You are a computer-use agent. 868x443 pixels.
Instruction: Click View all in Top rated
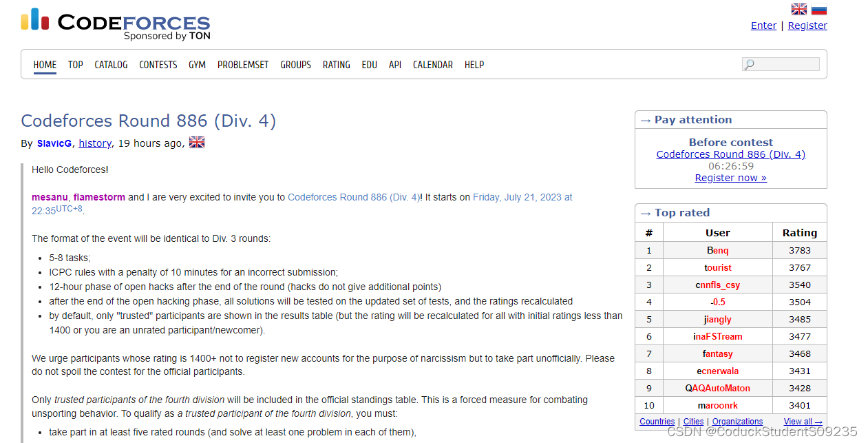(803, 422)
